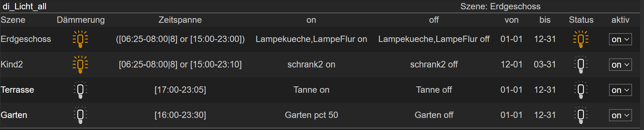
Task: Click the Kind2 Dämmerung bulb icon
Action: pyautogui.click(x=80, y=64)
